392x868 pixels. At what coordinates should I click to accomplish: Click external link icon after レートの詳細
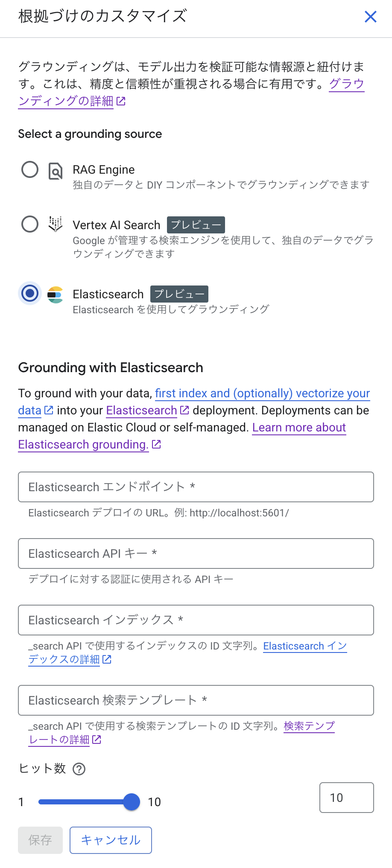(x=97, y=740)
